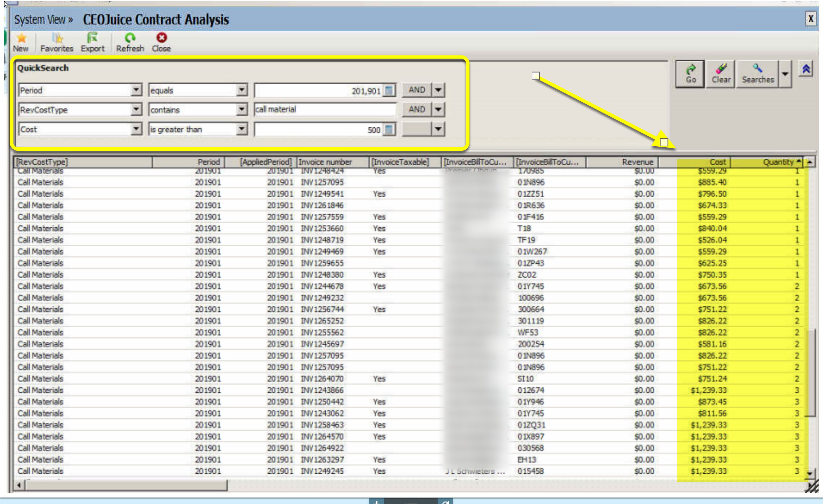
Task: Sort by the [InvoiceTaxable] column header
Action: tap(405, 162)
